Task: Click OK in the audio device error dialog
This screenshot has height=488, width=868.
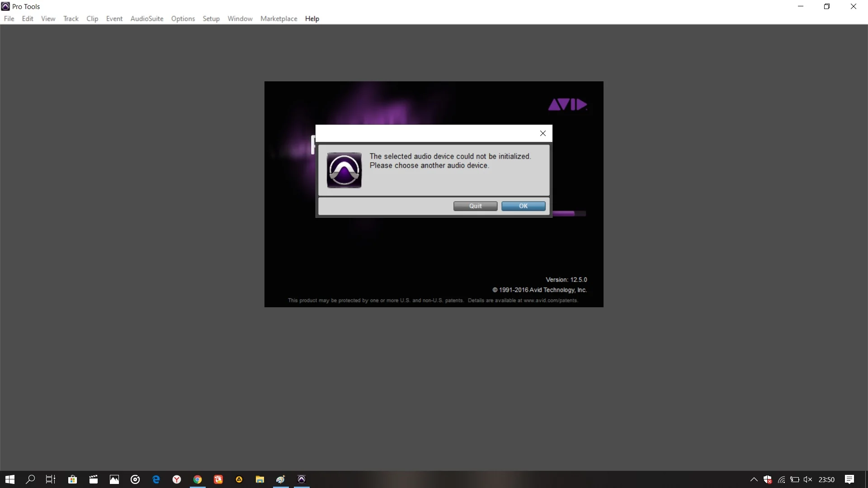Action: tap(523, 206)
